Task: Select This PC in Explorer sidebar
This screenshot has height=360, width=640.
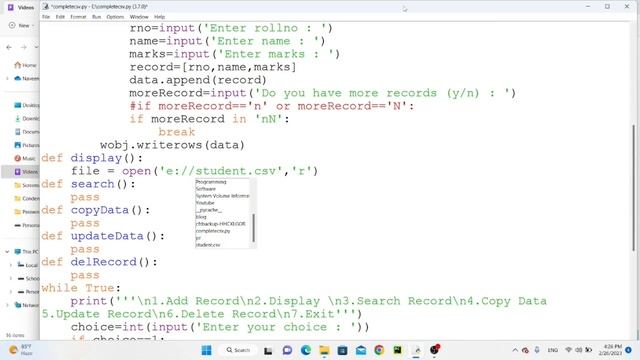Action: 27,251
